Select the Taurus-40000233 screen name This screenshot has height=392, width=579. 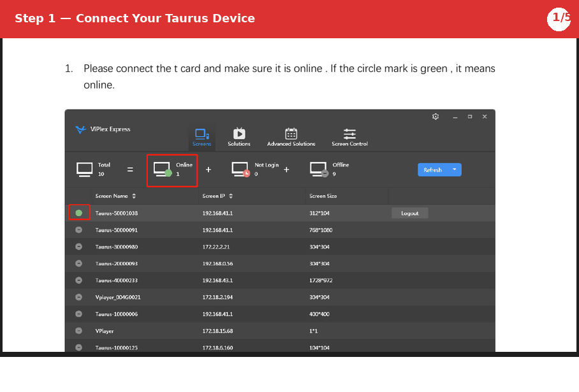tap(116, 280)
